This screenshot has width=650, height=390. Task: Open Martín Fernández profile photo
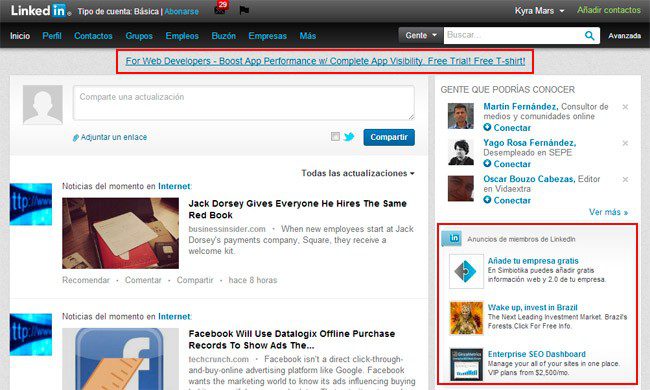[461, 116]
